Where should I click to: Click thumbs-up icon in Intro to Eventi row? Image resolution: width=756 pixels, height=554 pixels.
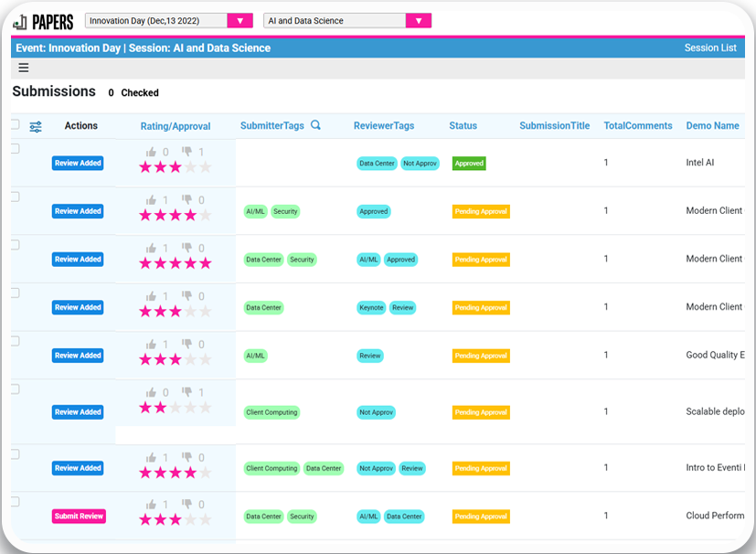(152, 458)
